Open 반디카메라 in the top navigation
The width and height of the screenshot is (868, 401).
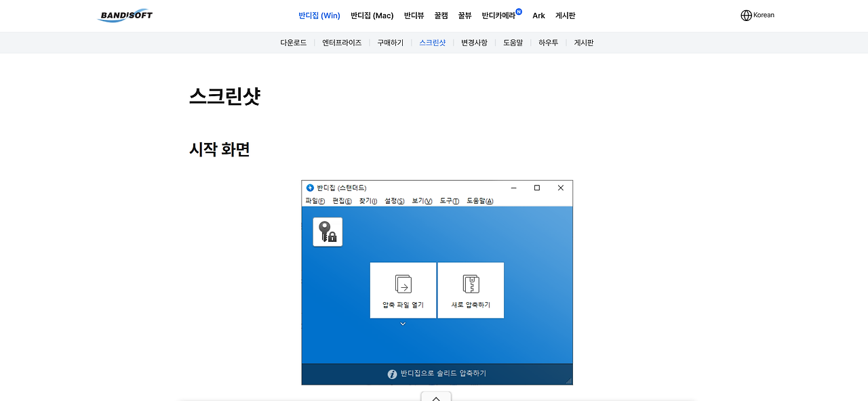(498, 16)
